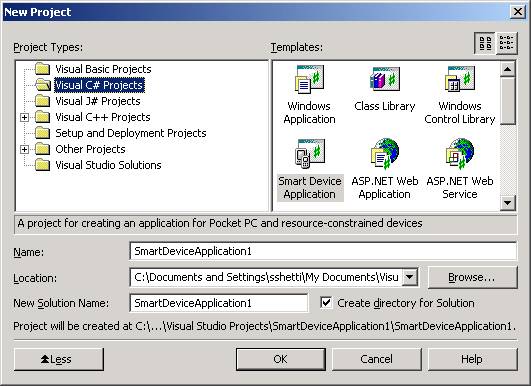Click the Visual J# Projects folder icon

pos(43,101)
